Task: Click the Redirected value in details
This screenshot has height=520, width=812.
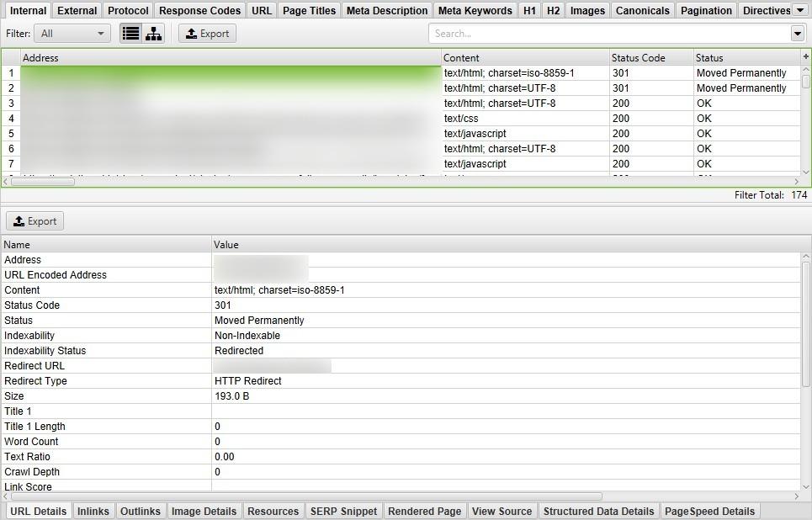Action: click(239, 351)
